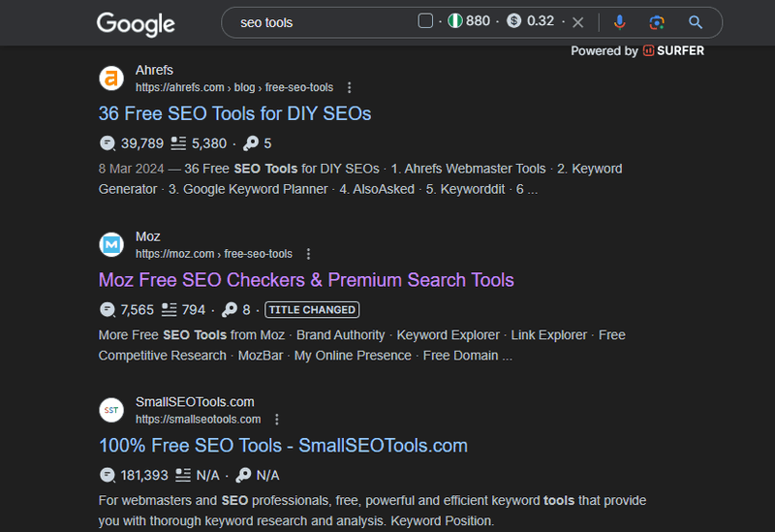Click the Moz site favicon
Viewport: 775px width, 532px height.
[x=111, y=245]
